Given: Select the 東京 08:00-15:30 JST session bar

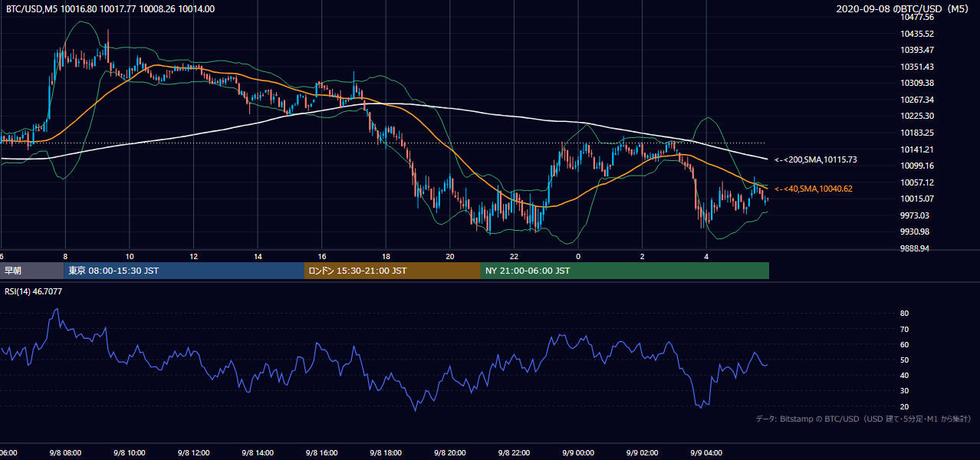Looking at the screenshot, I should point(184,271).
